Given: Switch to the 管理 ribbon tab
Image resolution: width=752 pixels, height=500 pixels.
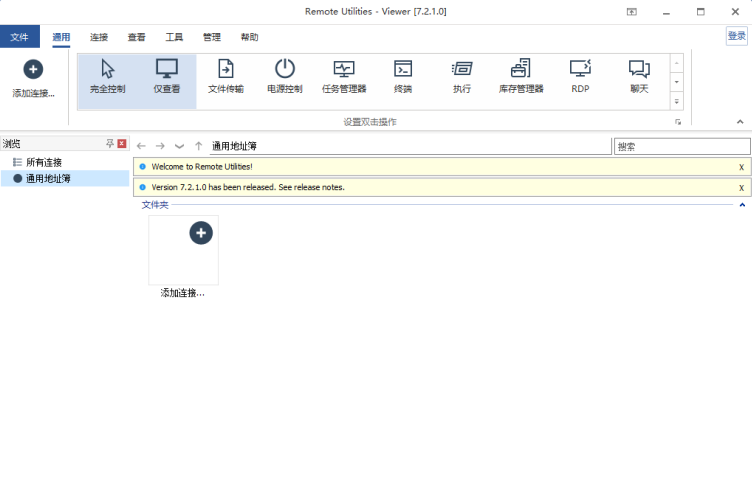Looking at the screenshot, I should 212,37.
